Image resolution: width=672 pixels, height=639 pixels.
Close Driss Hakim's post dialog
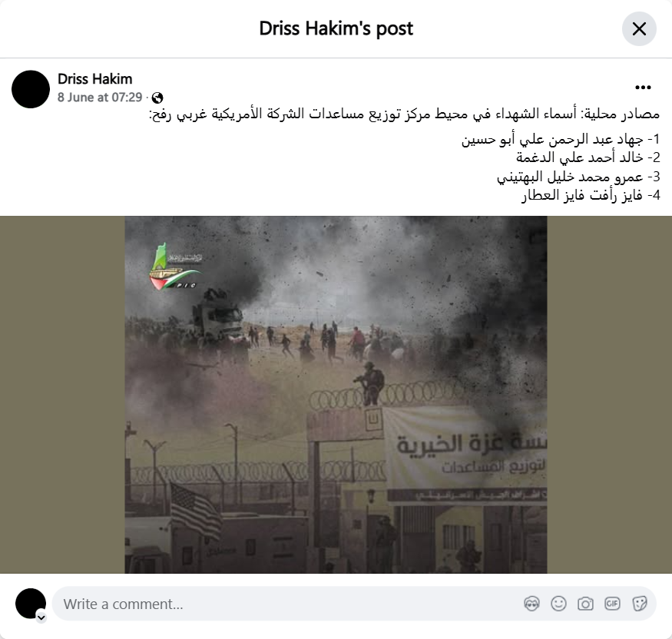pos(639,28)
